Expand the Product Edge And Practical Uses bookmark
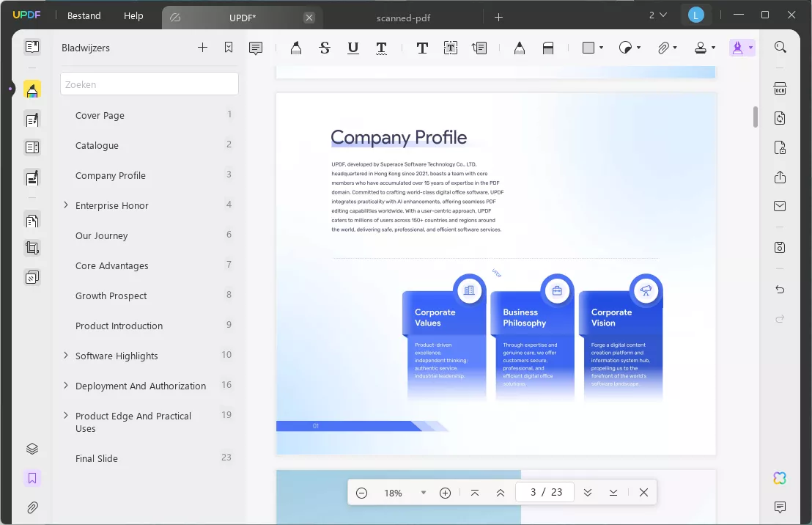 66,416
